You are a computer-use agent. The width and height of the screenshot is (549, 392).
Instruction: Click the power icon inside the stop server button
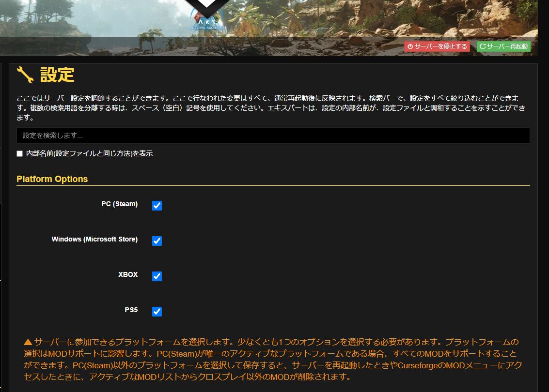(x=411, y=46)
